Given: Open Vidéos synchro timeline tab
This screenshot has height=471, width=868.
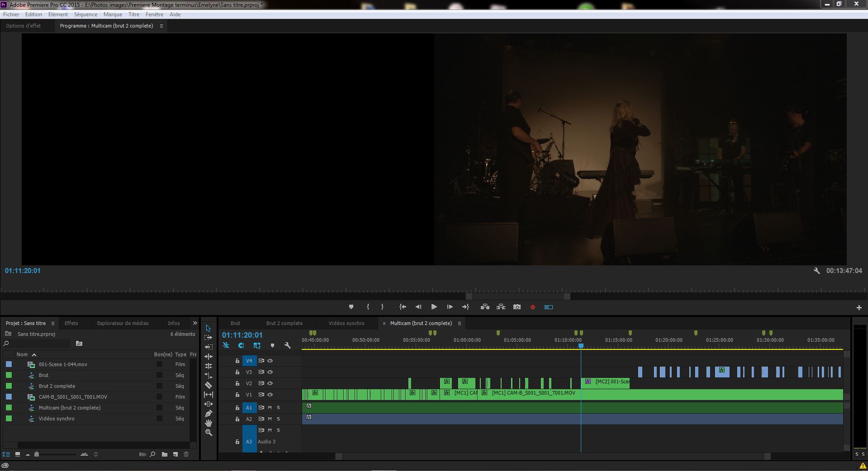Looking at the screenshot, I should pyautogui.click(x=346, y=323).
